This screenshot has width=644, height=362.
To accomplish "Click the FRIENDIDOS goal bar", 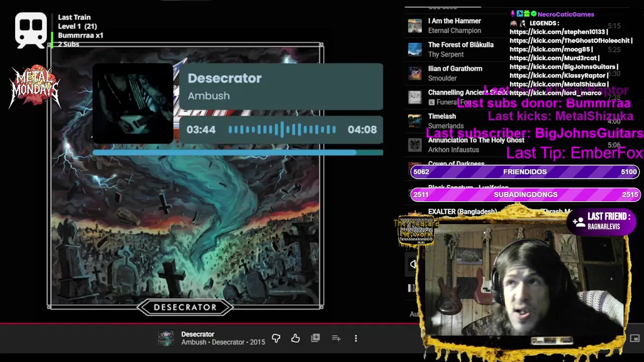I will pos(525,172).
